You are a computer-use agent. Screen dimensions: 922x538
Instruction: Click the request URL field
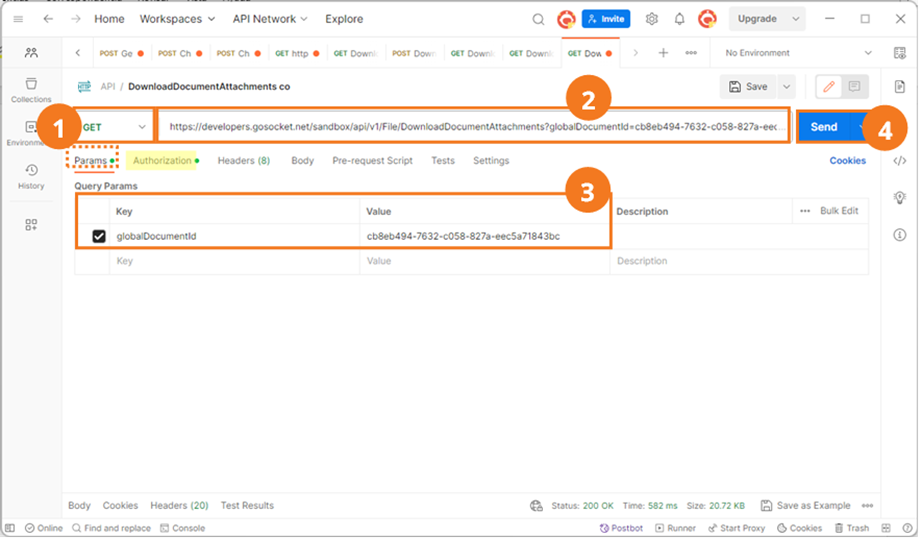(x=473, y=126)
